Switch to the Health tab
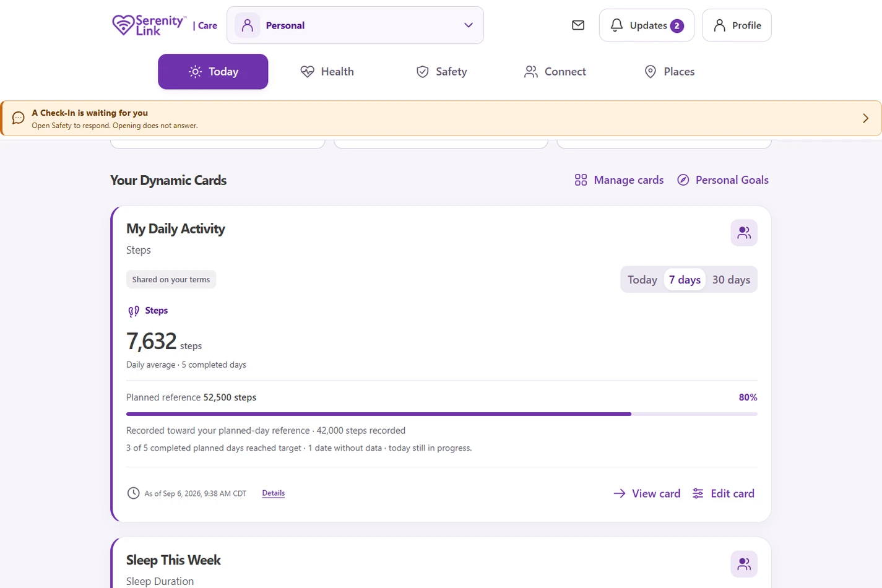 (x=327, y=72)
